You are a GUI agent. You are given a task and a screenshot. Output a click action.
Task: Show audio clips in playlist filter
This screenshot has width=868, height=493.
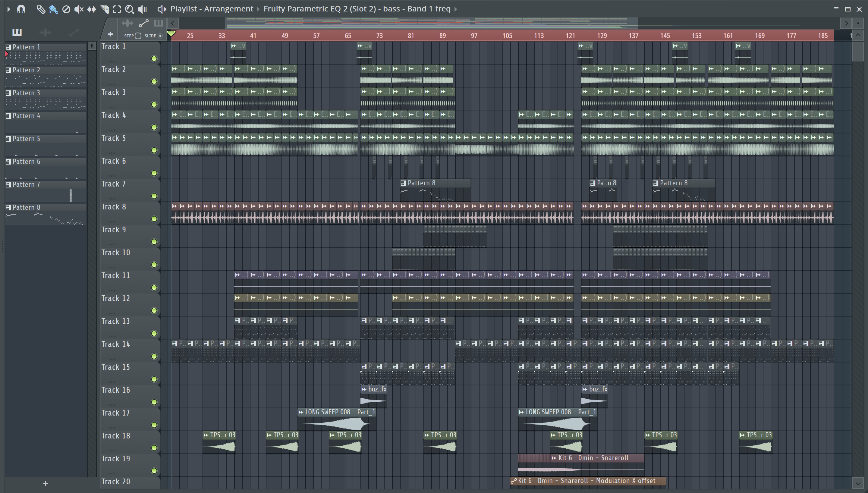pos(127,24)
